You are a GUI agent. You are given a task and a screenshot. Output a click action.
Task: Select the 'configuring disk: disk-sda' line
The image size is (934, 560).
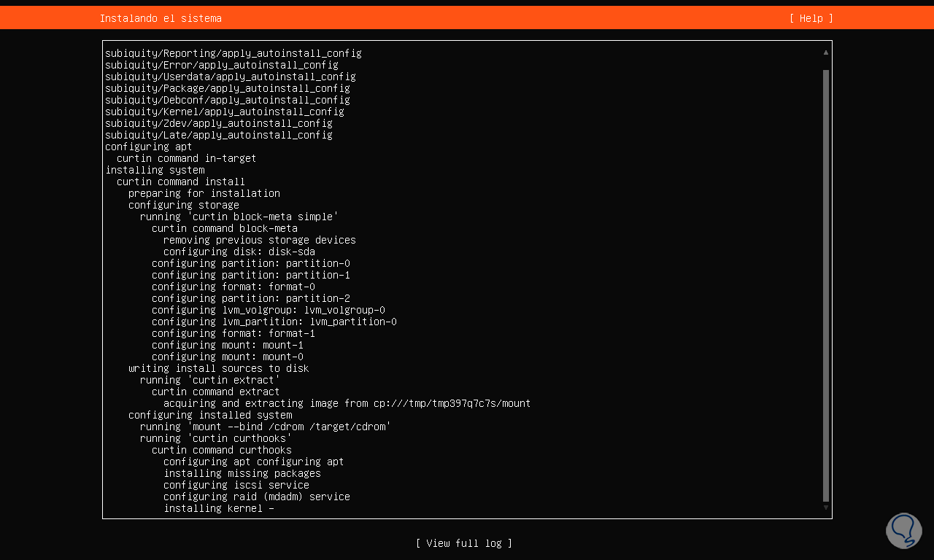pos(239,252)
